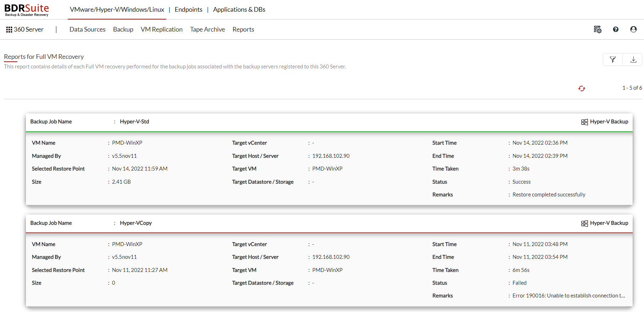644x312 pixels.
Task: Open the help question mark icon
Action: coord(616,29)
